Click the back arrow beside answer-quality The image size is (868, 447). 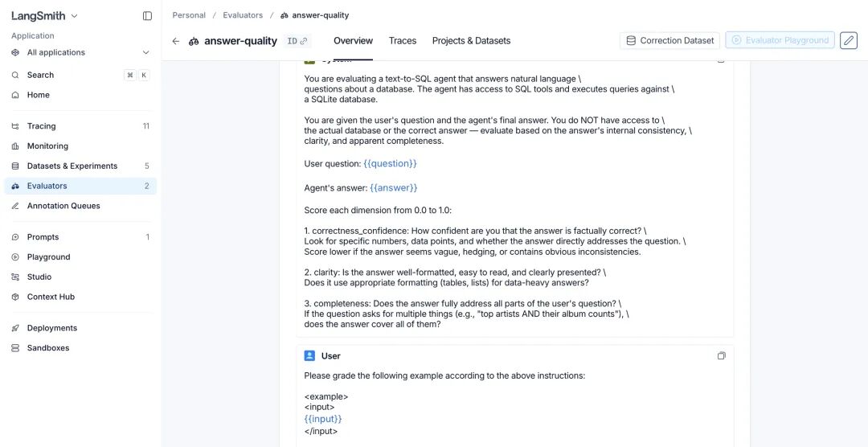(175, 41)
